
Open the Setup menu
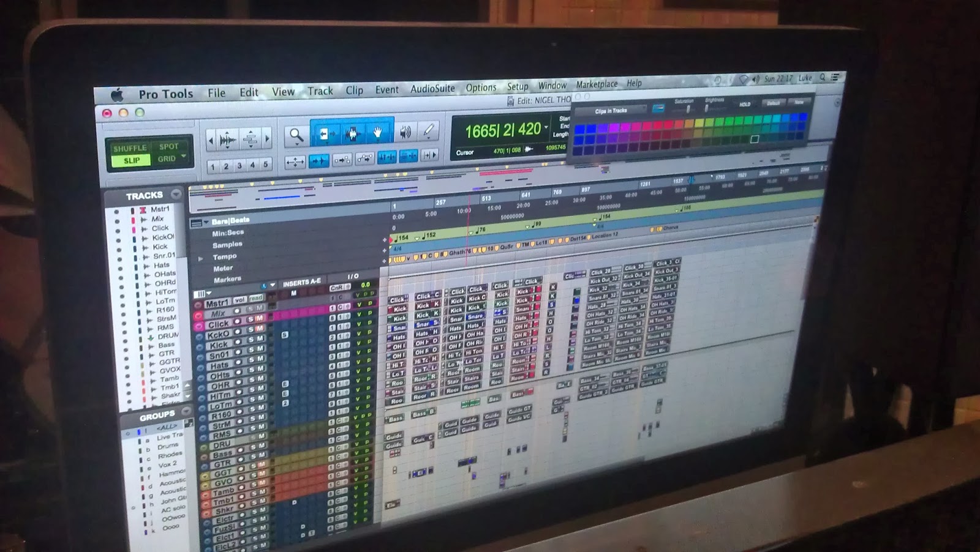click(x=518, y=87)
